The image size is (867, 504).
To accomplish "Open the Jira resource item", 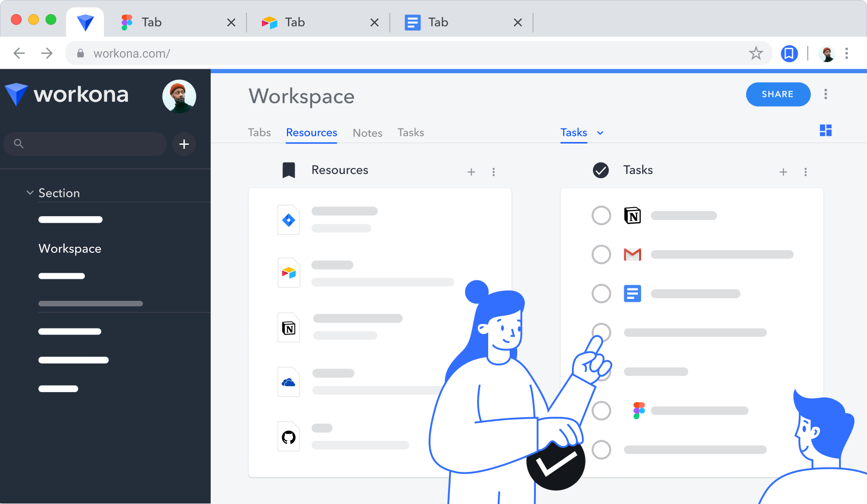I will (x=328, y=220).
